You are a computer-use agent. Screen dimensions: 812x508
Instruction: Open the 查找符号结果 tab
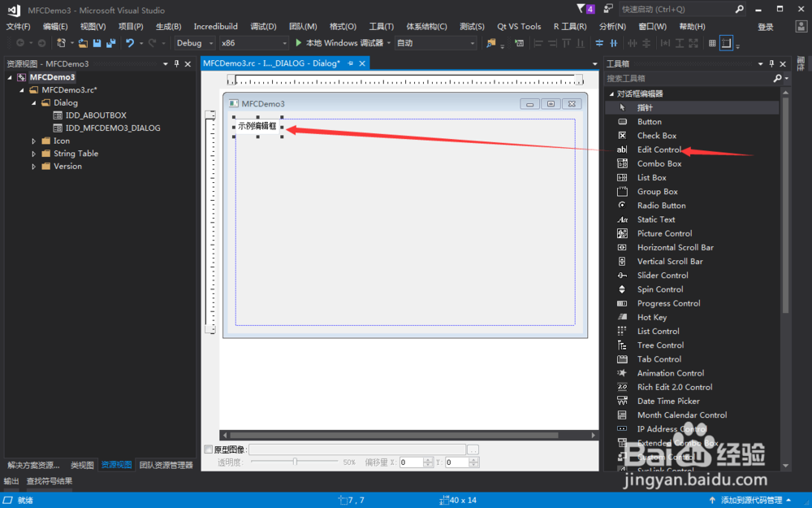pos(50,481)
